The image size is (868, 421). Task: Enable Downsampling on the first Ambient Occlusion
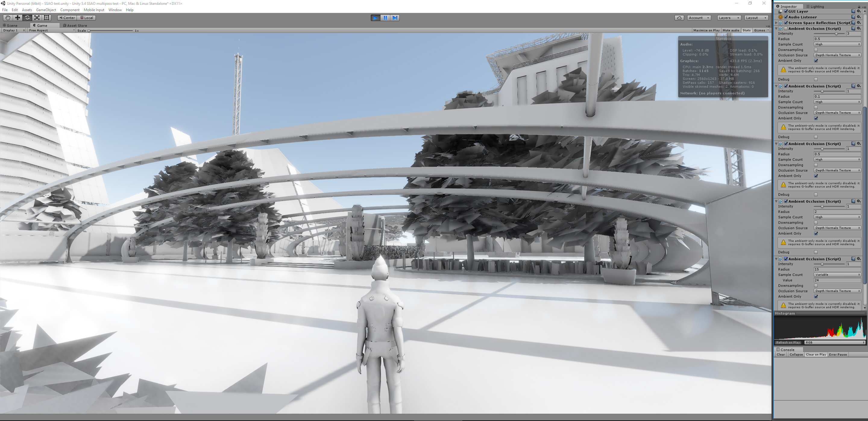pos(816,49)
